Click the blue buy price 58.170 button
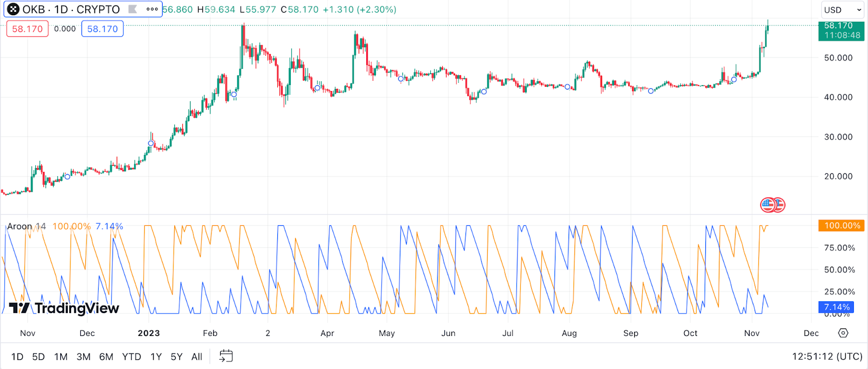 point(103,29)
